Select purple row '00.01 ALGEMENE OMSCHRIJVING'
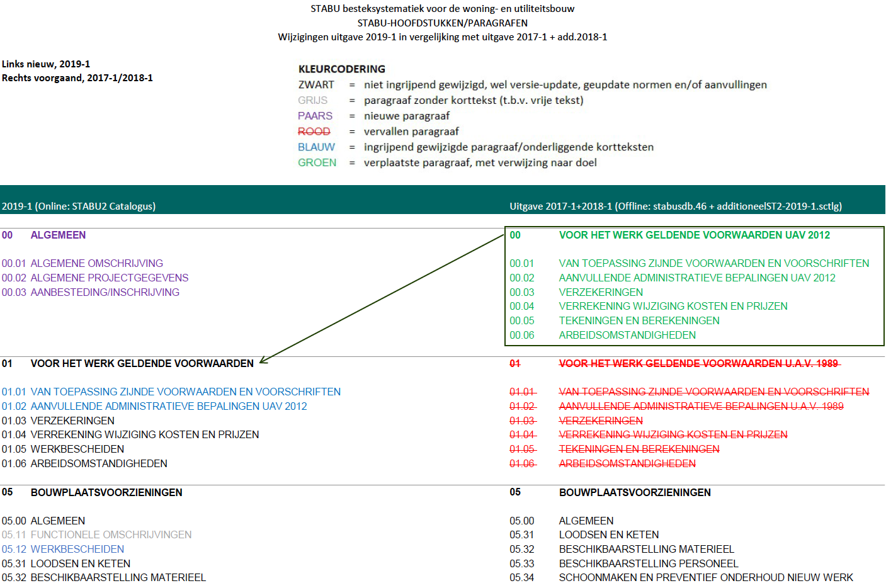Image resolution: width=886 pixels, height=588 pixels. [x=82, y=264]
